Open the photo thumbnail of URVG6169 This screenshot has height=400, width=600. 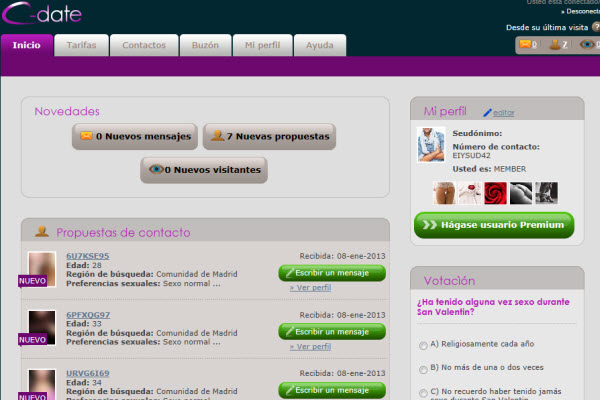(42, 384)
